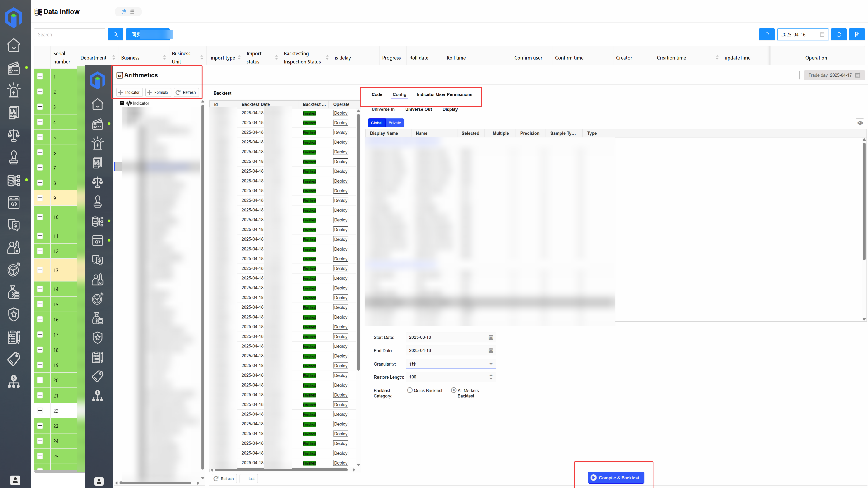Screen dimensions: 868x488
Task: Click the Search input field
Action: 70,34
